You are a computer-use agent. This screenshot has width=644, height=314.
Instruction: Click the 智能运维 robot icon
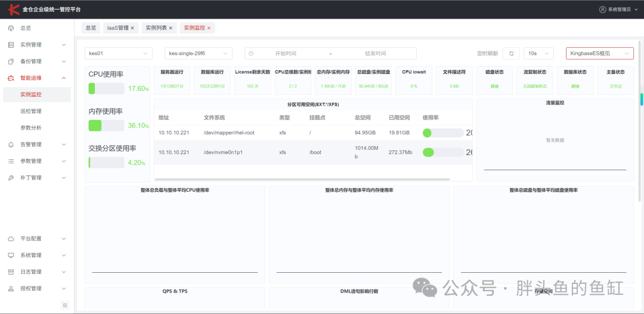(11, 78)
